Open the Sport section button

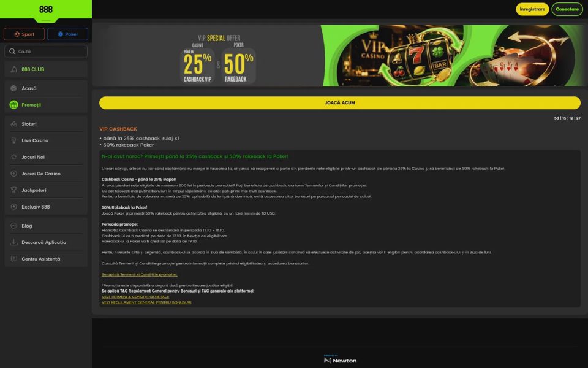click(24, 34)
